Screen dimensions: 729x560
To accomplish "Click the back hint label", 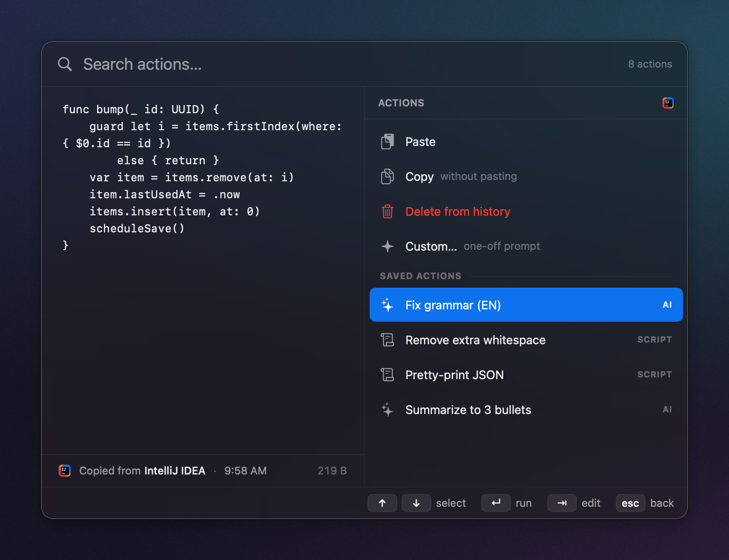I will point(662,503).
